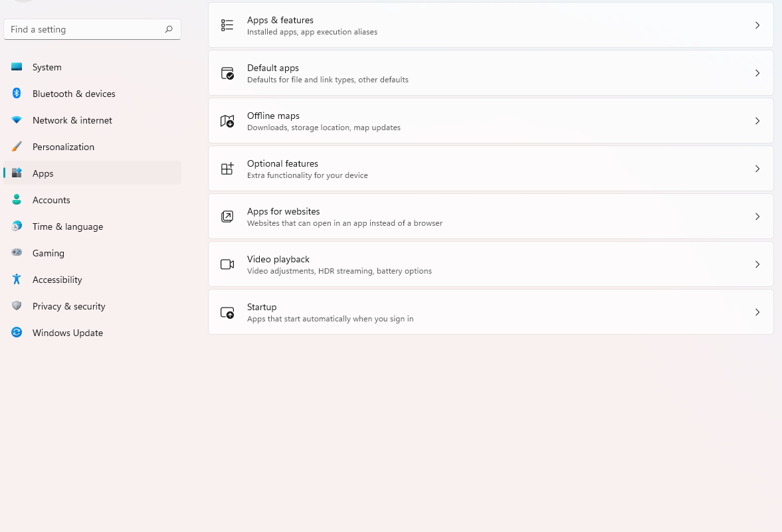This screenshot has height=532, width=782.
Task: Open the Apps & features title
Action: click(x=280, y=20)
